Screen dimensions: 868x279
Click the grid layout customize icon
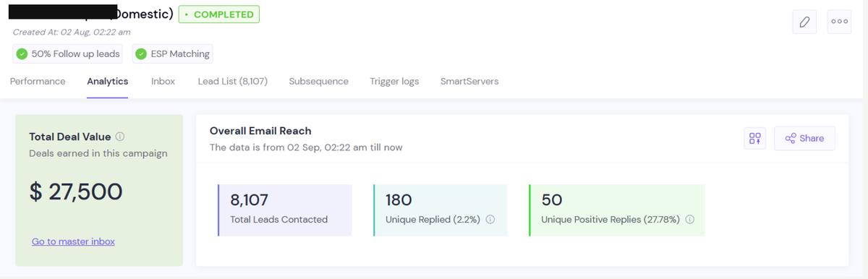755,138
